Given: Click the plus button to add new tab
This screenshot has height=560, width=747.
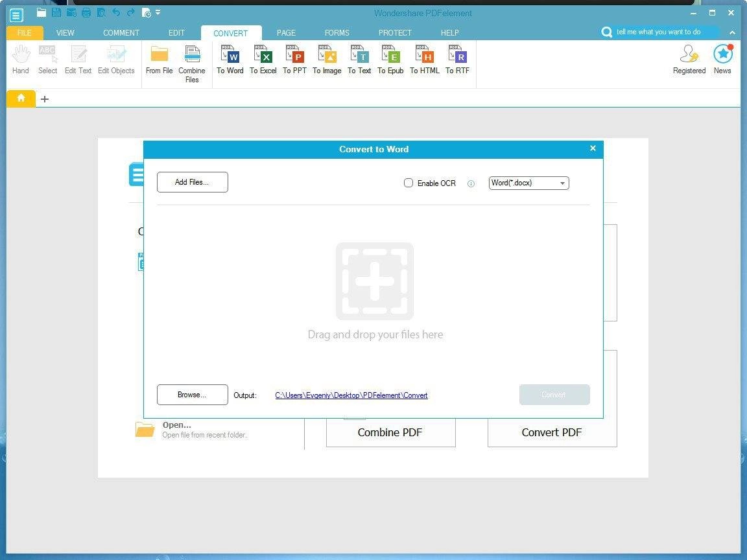Looking at the screenshot, I should tap(45, 99).
